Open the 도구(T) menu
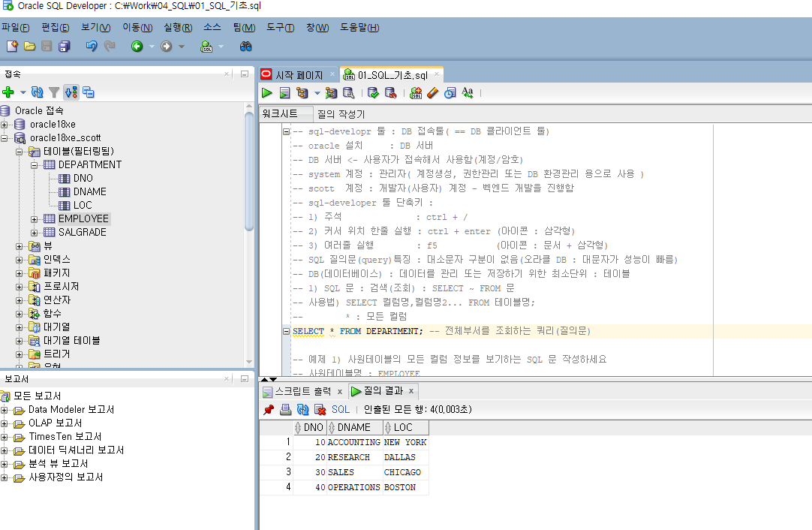Image resolution: width=812 pixels, height=530 pixels. point(280,28)
